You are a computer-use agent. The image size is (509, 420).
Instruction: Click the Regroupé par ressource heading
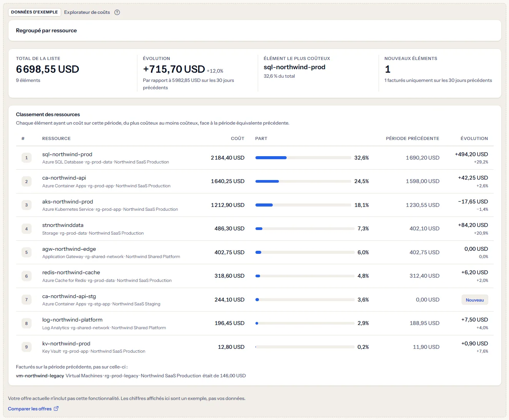46,30
